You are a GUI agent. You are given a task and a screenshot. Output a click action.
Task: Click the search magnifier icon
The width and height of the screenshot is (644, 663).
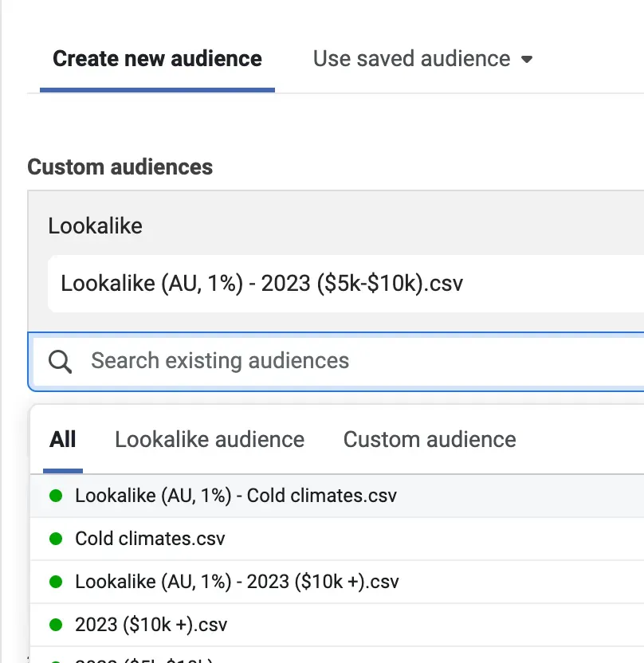tap(60, 362)
